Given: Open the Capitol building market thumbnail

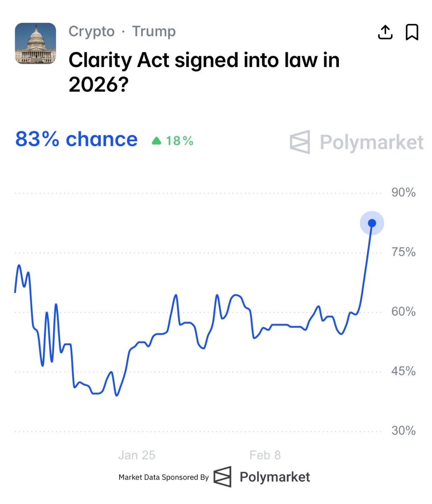Looking at the screenshot, I should pos(35,43).
